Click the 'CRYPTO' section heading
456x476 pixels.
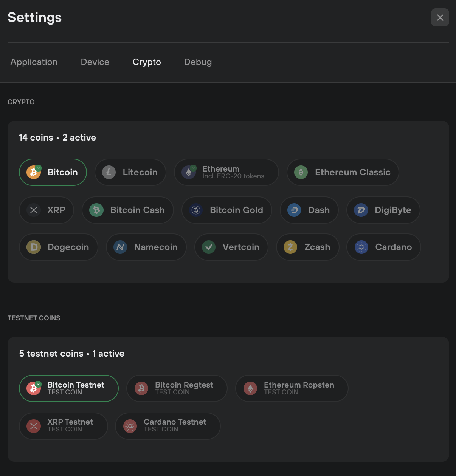[21, 102]
